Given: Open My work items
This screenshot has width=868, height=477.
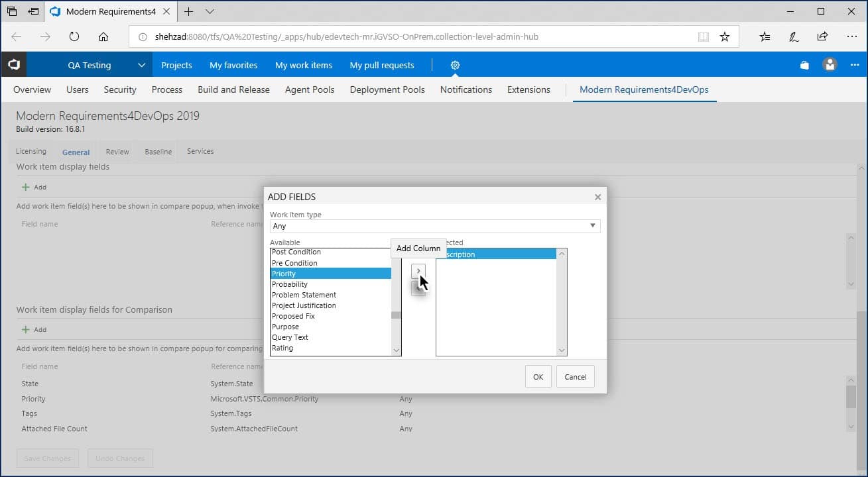Looking at the screenshot, I should point(304,65).
